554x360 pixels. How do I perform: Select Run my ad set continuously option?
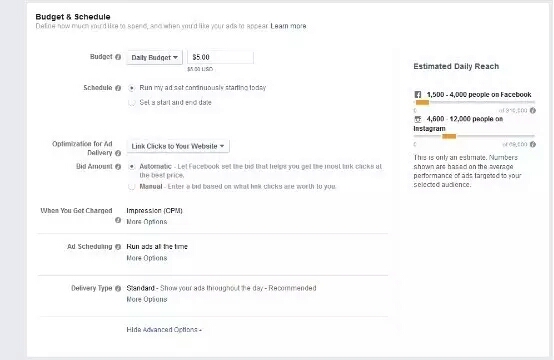point(132,88)
